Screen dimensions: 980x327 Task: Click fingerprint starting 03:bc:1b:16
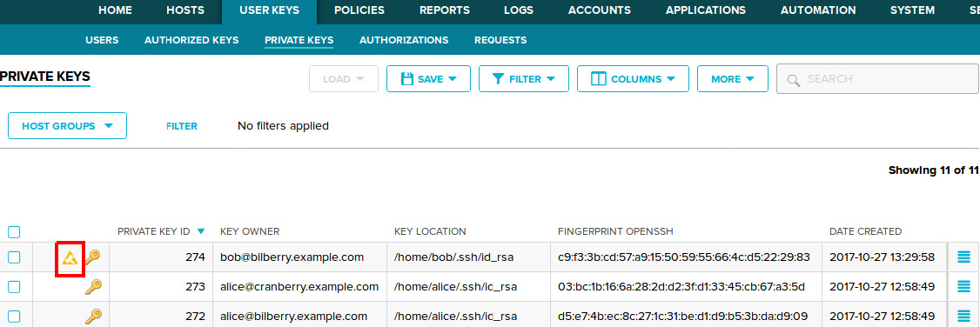click(681, 286)
